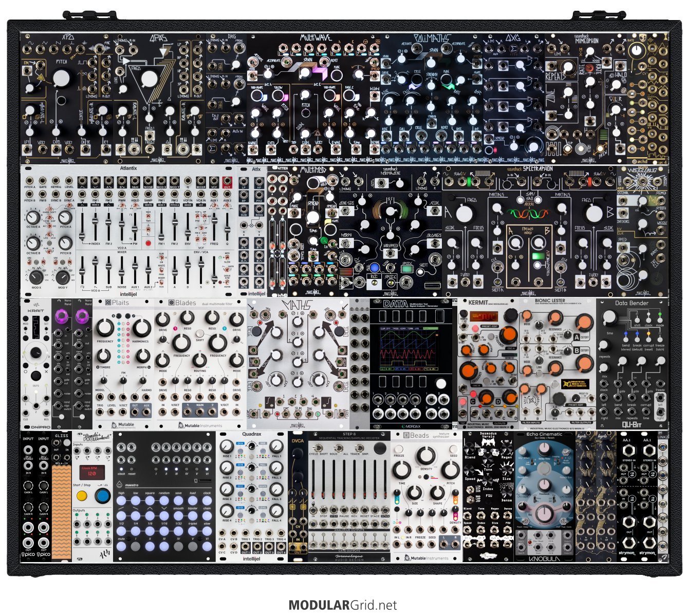686x616 pixels.
Task: Flip the TRACK/SMP toggle switch on Step 8
Action: [x=359, y=448]
